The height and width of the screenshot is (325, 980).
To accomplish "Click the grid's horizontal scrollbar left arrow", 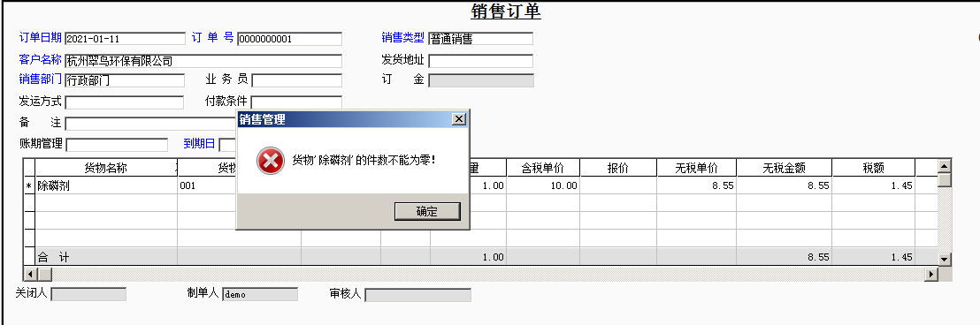I will click(29, 274).
